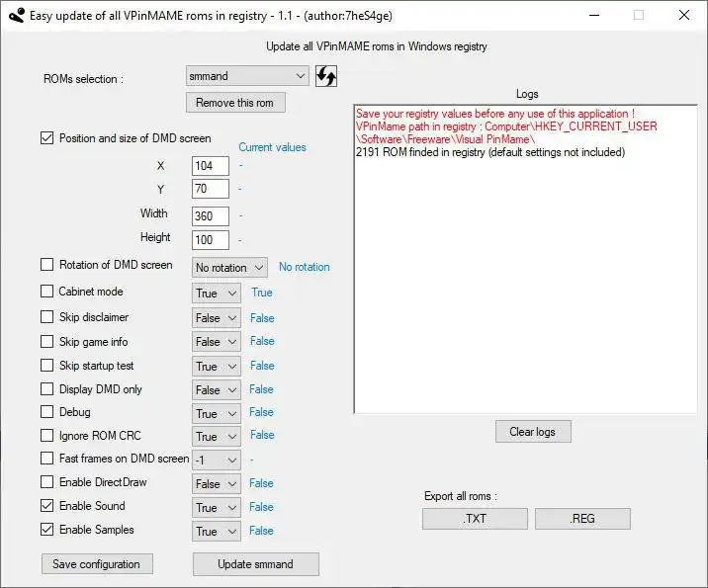The image size is (708, 588).
Task: Toggle the Display DMD only checkbox
Action: [46, 389]
